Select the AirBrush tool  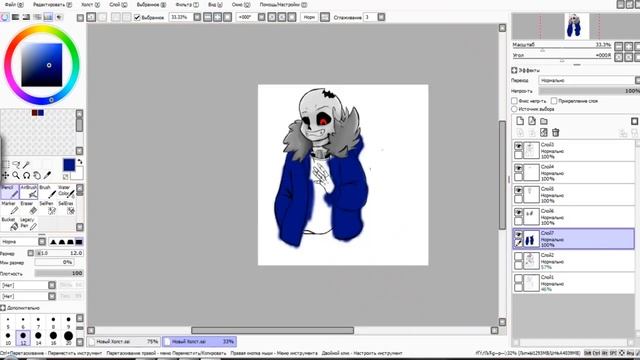click(29, 192)
